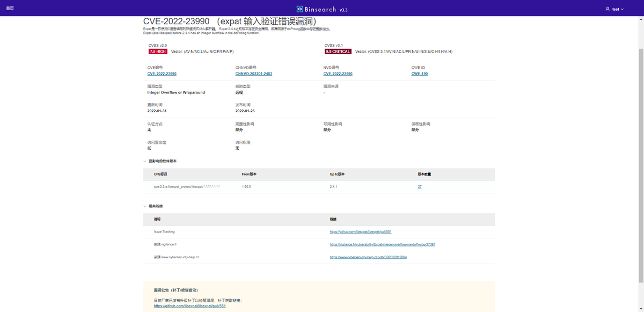Image resolution: width=644 pixels, height=312 pixels.
Task: Click the 更新时间 date 2022-01-31
Action: click(x=157, y=111)
